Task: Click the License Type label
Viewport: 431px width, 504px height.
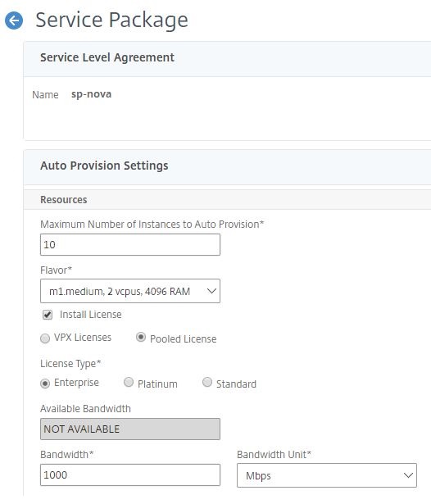Action: click(70, 364)
